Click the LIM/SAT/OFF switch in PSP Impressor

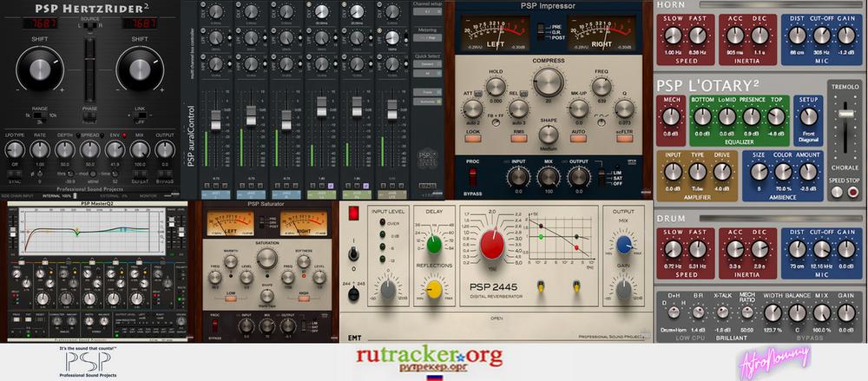[x=602, y=178]
